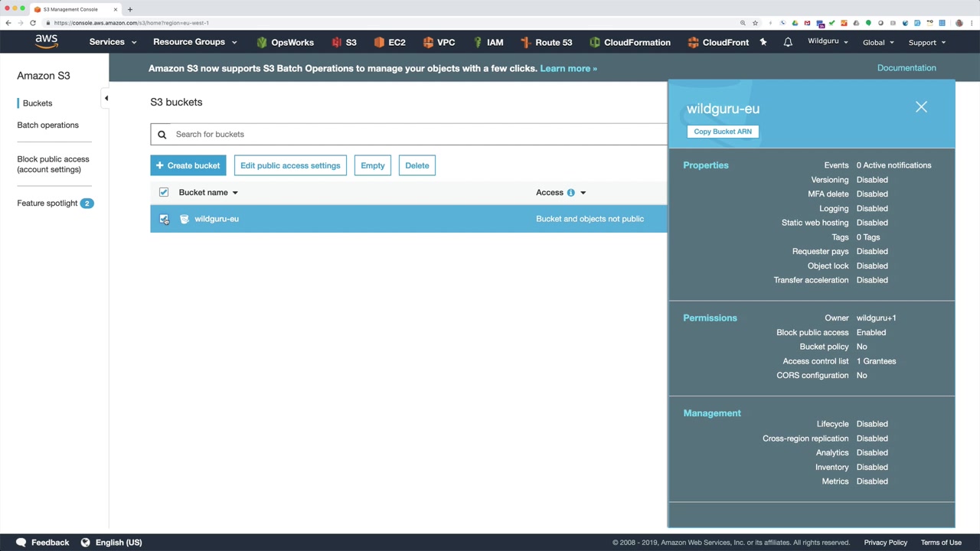Open the Privacy Policy link
Screen dimensions: 980x551
point(886,543)
